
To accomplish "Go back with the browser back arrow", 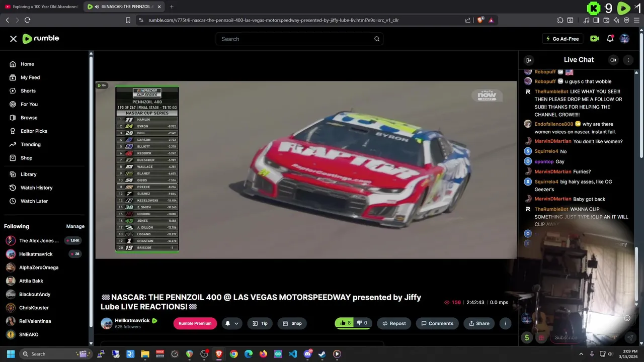I will point(7,20).
